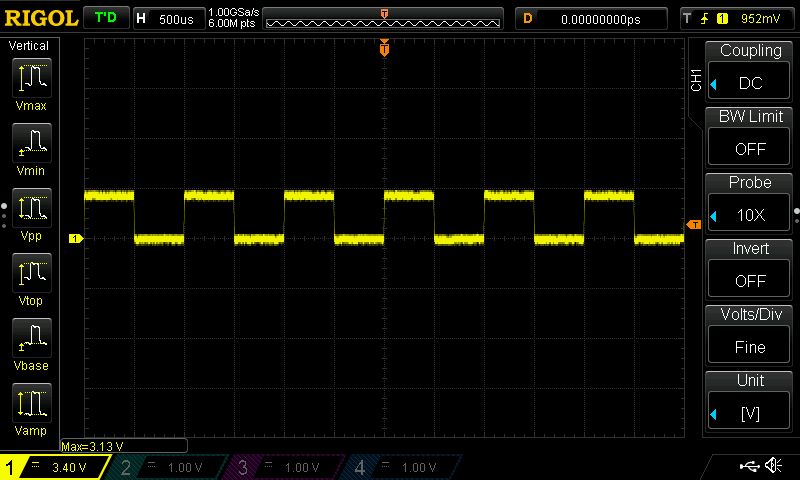The height and width of the screenshot is (480, 800).
Task: Select the Vmax measurement icon
Action: (x=32, y=78)
